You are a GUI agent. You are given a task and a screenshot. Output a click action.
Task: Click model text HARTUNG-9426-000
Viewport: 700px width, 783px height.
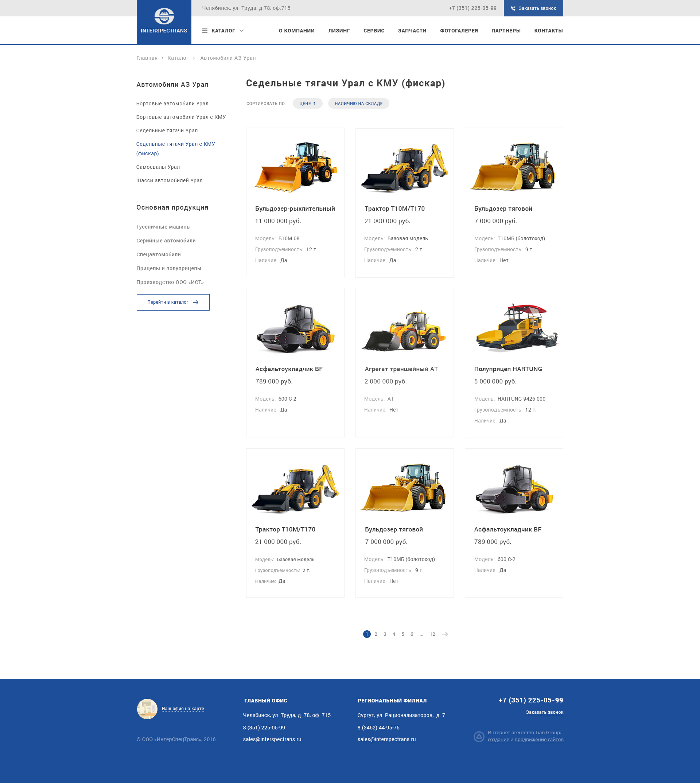click(x=521, y=399)
